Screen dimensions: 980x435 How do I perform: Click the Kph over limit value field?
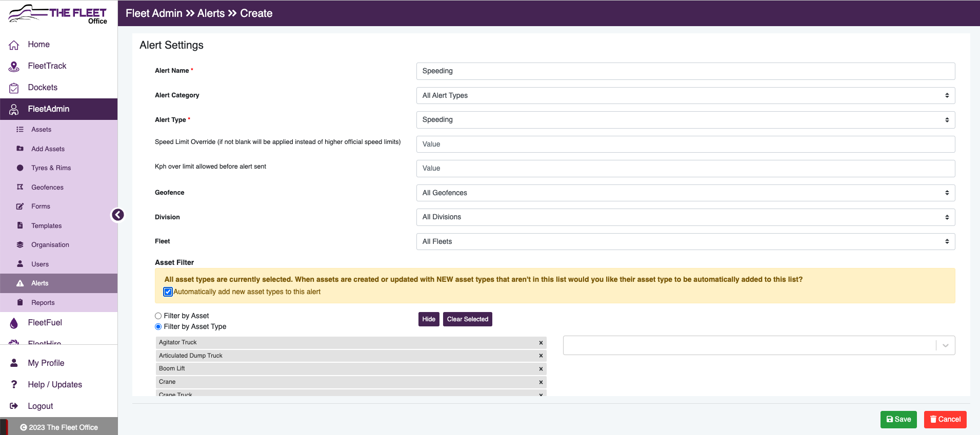[685, 169]
